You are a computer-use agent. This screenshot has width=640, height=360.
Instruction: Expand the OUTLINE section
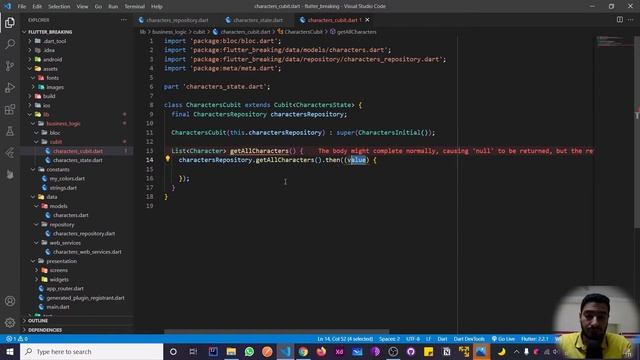click(x=38, y=321)
